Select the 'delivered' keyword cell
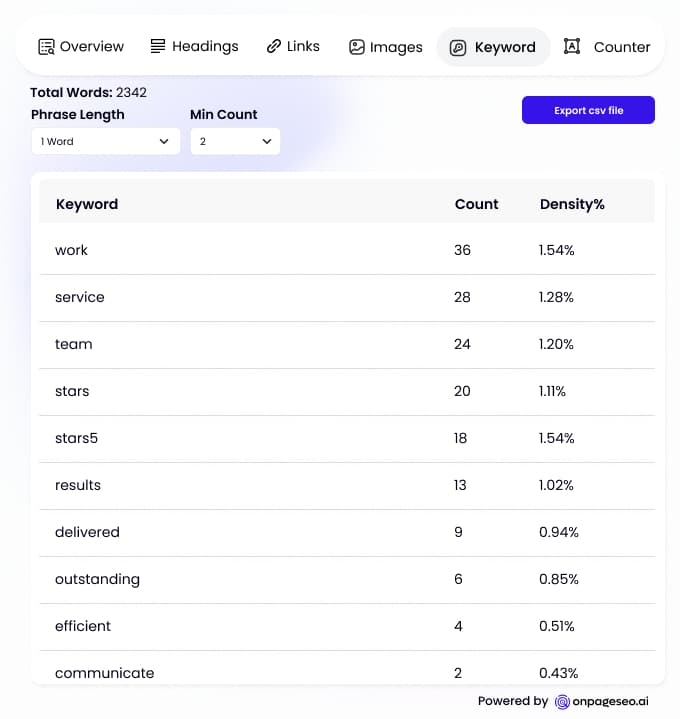The height and width of the screenshot is (719, 680). coord(87,532)
